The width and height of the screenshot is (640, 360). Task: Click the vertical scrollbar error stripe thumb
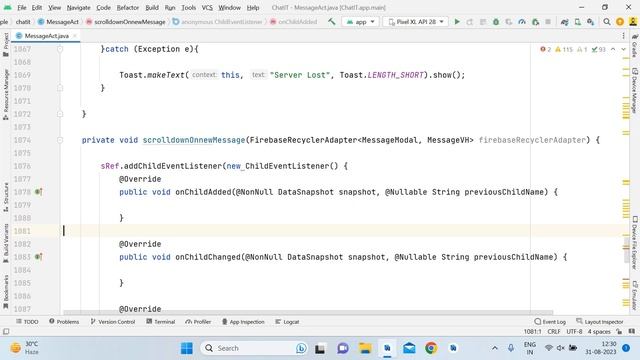pos(626,249)
